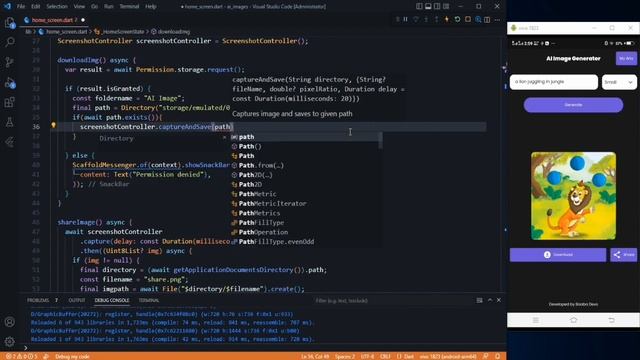
Task: Switch to the Problems panel tab
Action: (x=38, y=300)
